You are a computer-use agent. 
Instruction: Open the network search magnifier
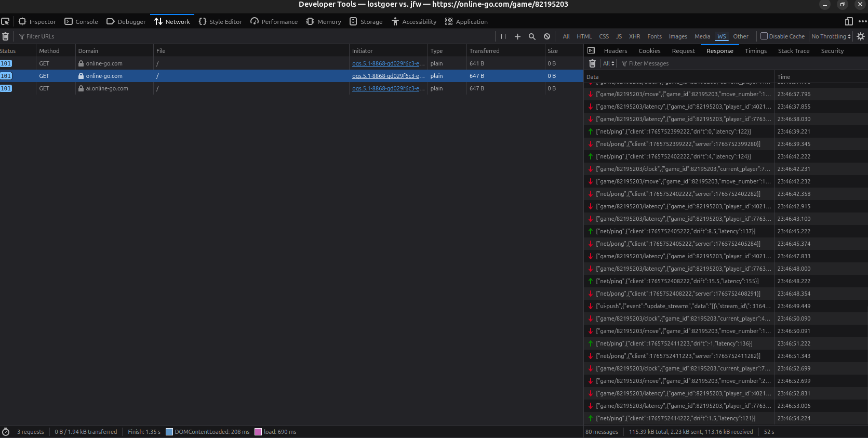[x=532, y=36]
